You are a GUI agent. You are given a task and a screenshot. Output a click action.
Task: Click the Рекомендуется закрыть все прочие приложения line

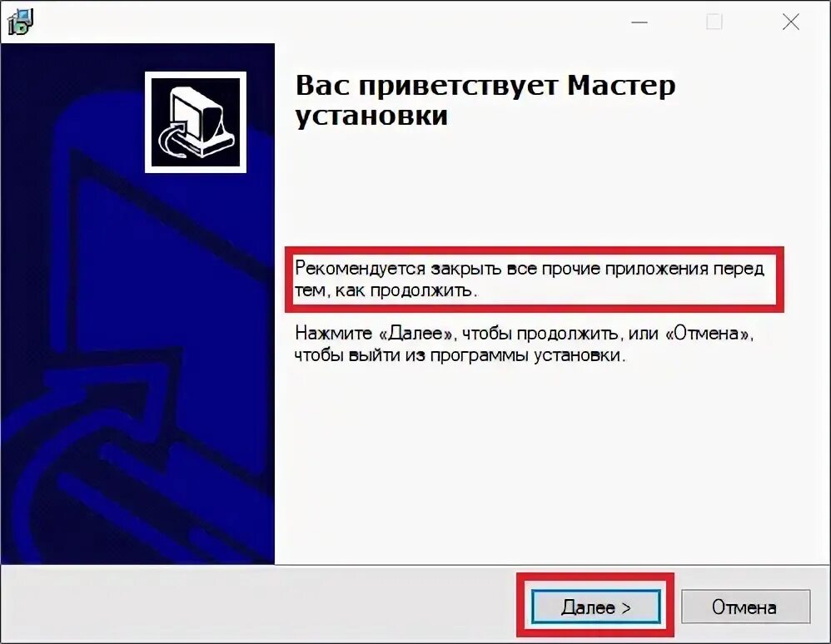coord(530,268)
